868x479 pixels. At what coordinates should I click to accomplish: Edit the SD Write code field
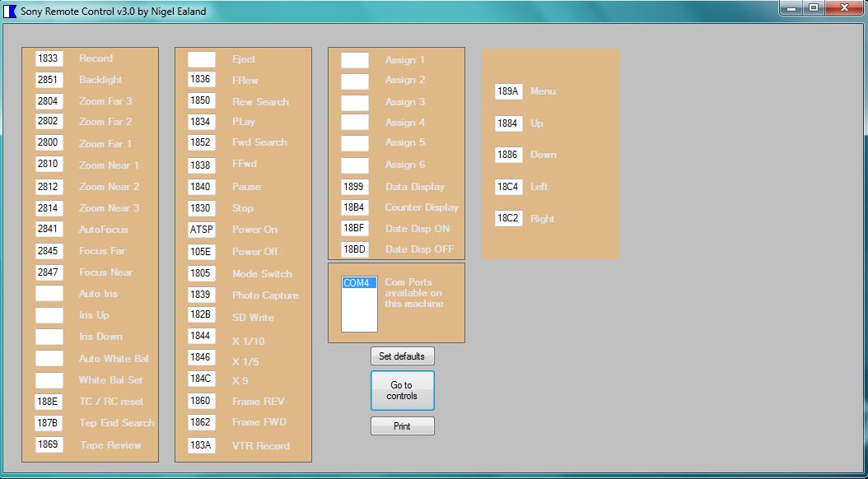coord(202,314)
